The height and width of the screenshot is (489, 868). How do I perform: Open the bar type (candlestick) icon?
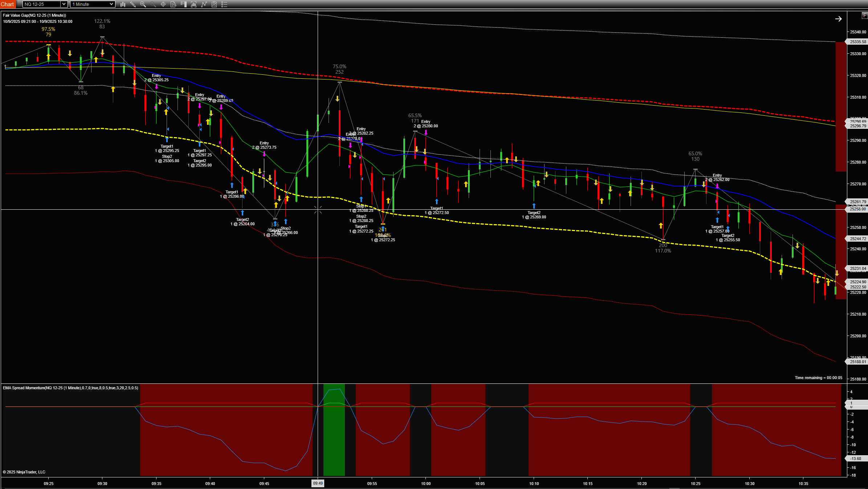pos(123,4)
